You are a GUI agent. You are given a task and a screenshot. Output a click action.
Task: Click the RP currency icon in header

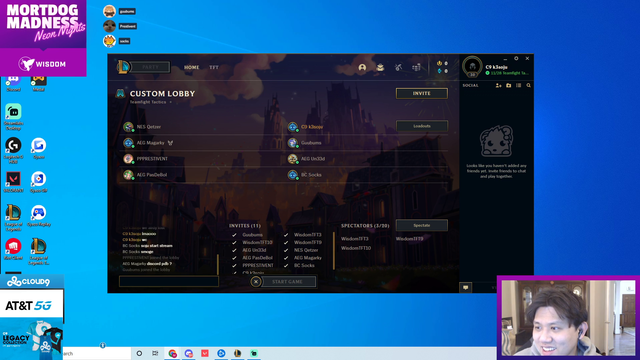440,63
